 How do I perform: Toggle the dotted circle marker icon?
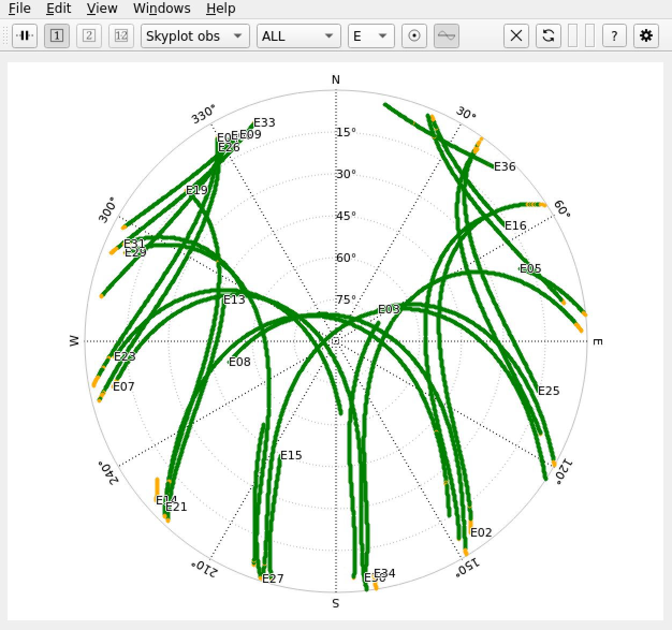[x=414, y=36]
